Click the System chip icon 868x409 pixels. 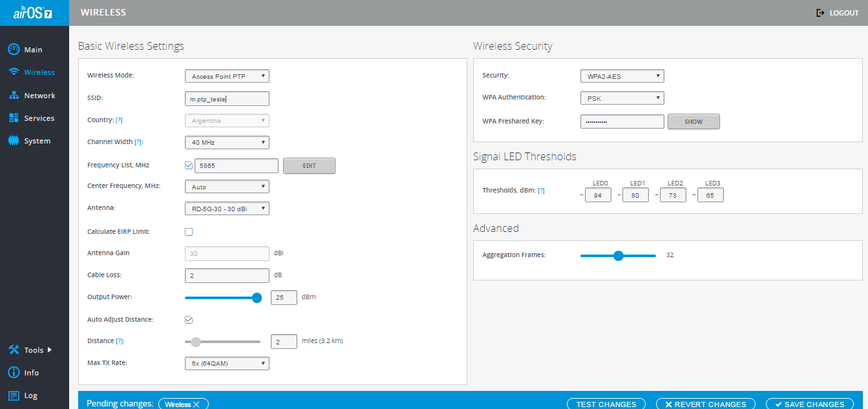point(14,141)
